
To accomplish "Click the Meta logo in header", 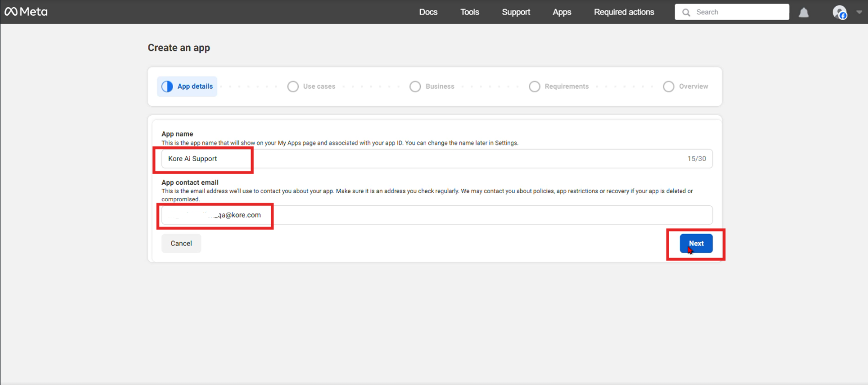I will pyautogui.click(x=26, y=12).
